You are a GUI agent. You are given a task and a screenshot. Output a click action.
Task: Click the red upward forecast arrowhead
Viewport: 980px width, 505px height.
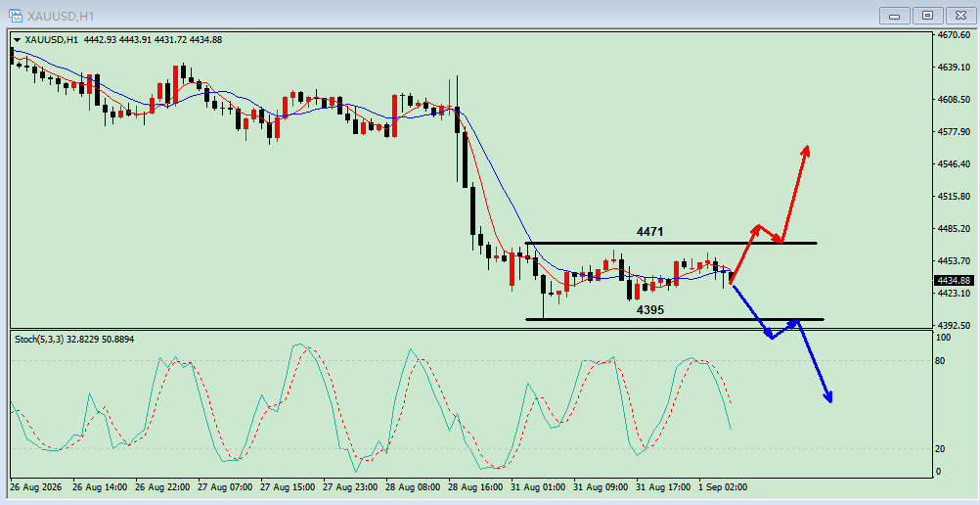click(x=806, y=150)
